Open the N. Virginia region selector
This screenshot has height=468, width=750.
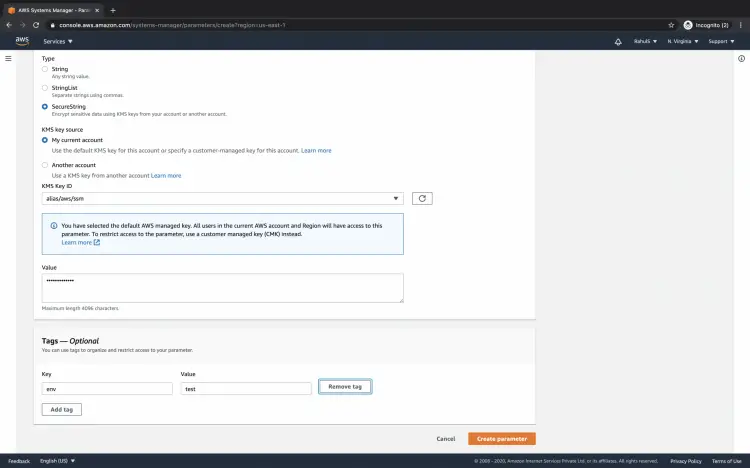tap(683, 42)
